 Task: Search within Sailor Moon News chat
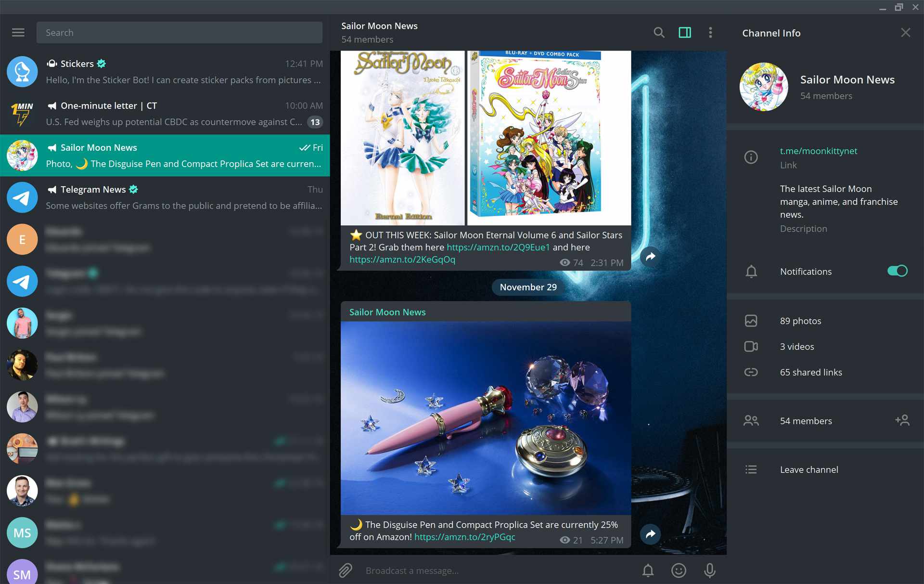coord(659,32)
